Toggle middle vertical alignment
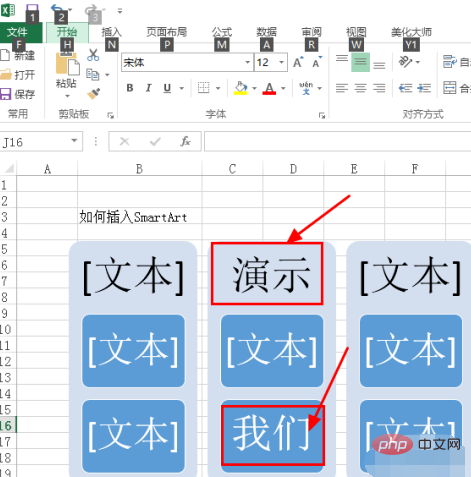471x477 pixels. pos(360,62)
